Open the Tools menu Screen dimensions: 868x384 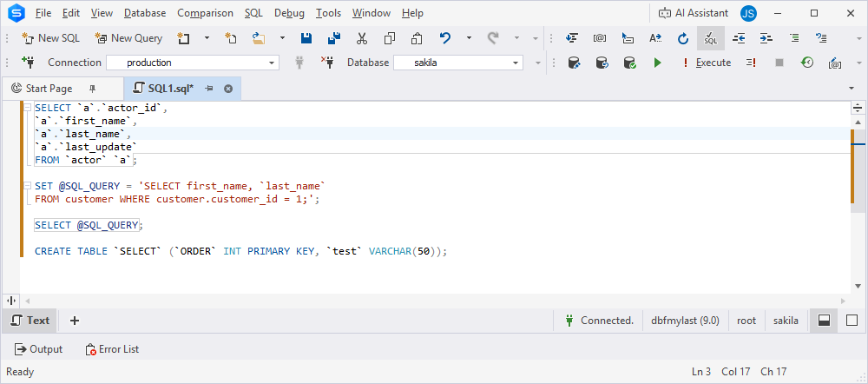328,13
